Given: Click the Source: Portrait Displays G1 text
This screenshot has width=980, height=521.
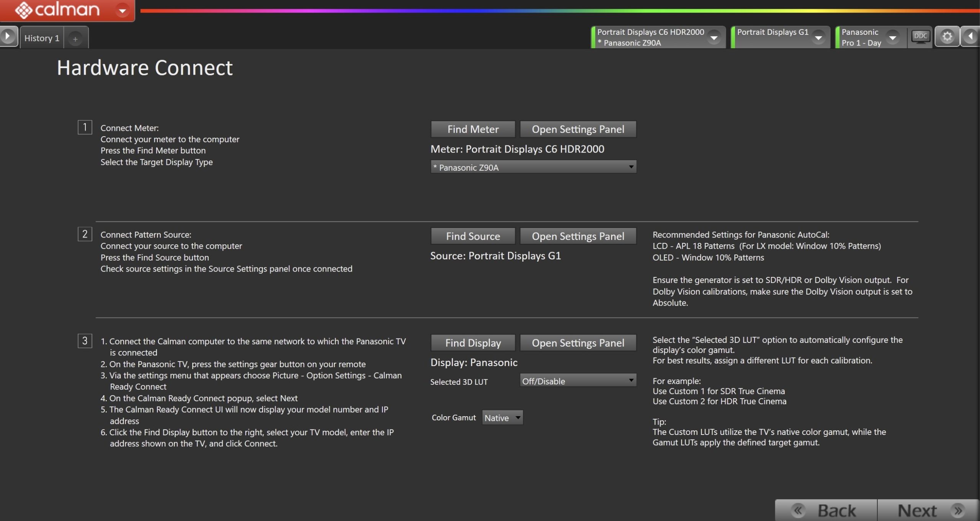Looking at the screenshot, I should point(495,256).
